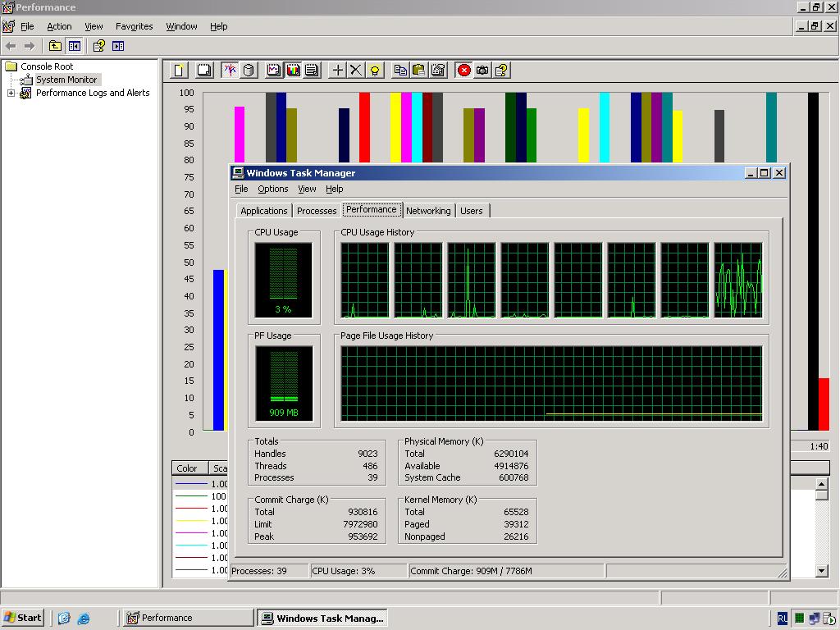Click the legend scrollbar down arrow
Image resolution: width=840 pixels, height=630 pixels.
[x=822, y=571]
